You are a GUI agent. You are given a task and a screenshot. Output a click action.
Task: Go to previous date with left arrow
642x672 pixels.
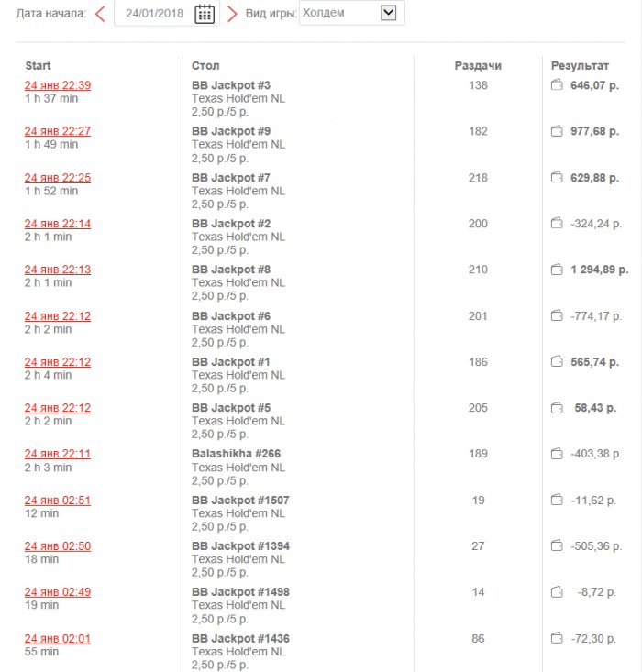click(100, 13)
